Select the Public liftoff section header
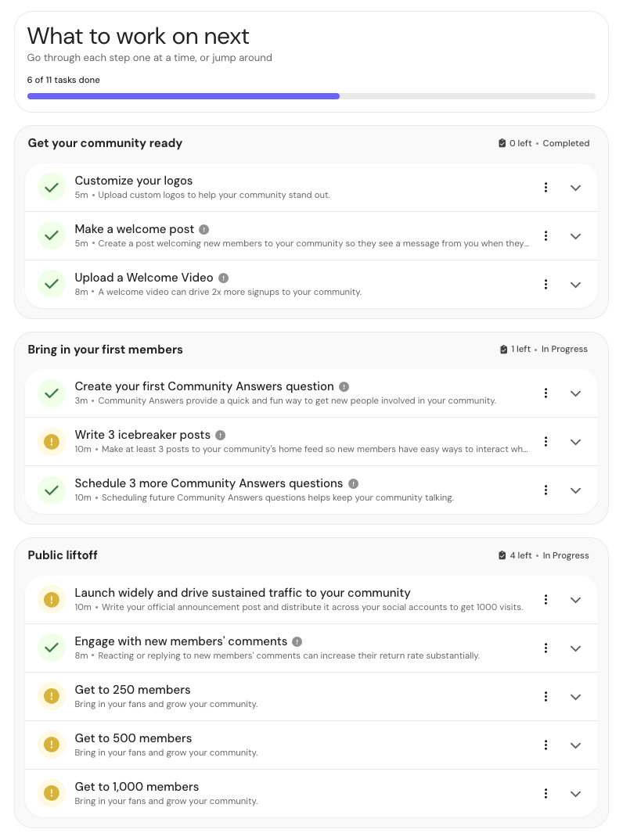 coord(63,555)
